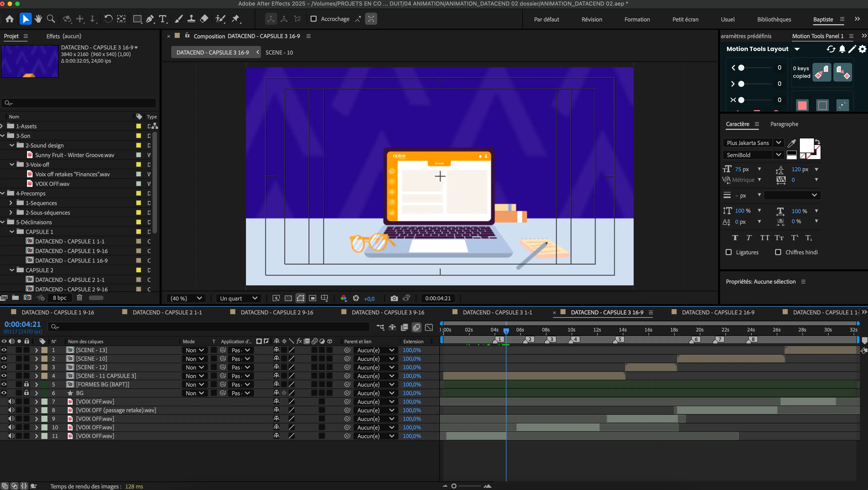Toggle the transparency grid icon

(288, 298)
